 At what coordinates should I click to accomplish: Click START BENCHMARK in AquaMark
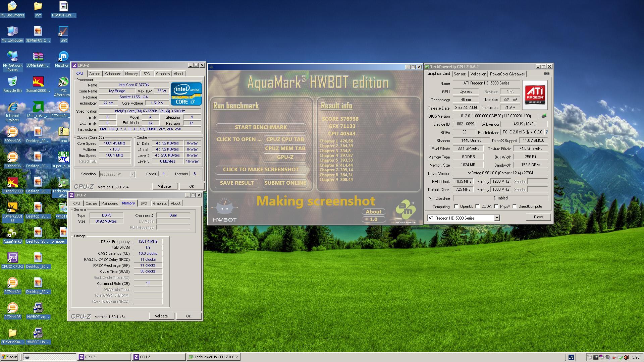(261, 127)
